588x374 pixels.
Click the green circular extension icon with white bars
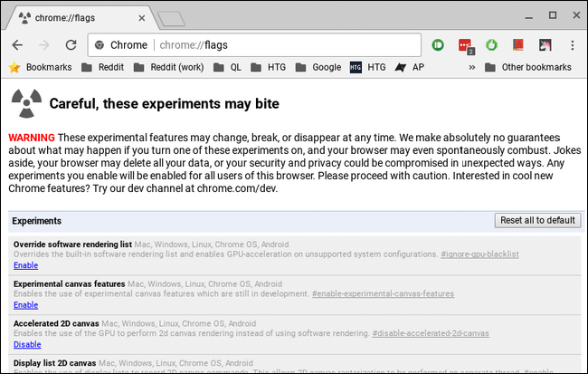pyautogui.click(x=439, y=45)
